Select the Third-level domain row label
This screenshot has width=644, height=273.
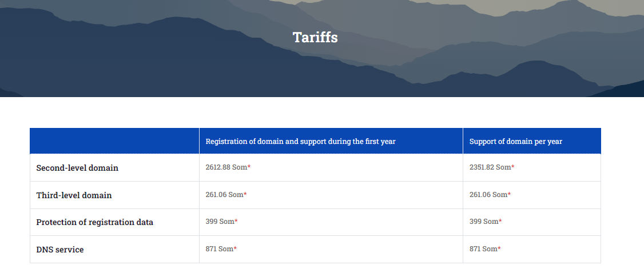click(74, 195)
